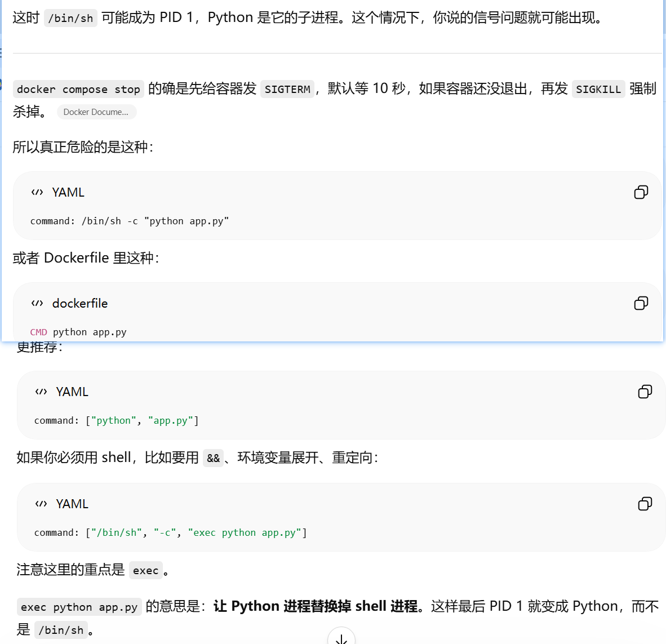Select the inline code SIGTERM
Screen dimensions: 666x644
tap(287, 90)
